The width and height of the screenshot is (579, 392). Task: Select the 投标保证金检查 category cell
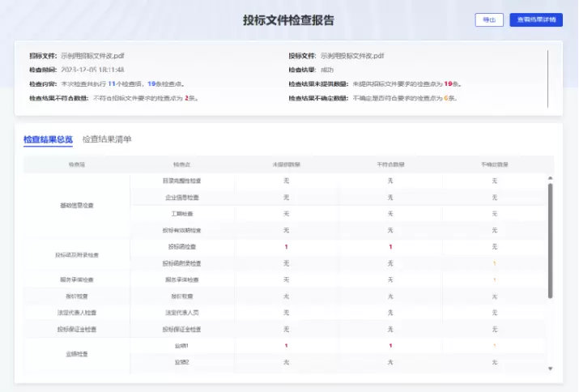click(x=77, y=330)
